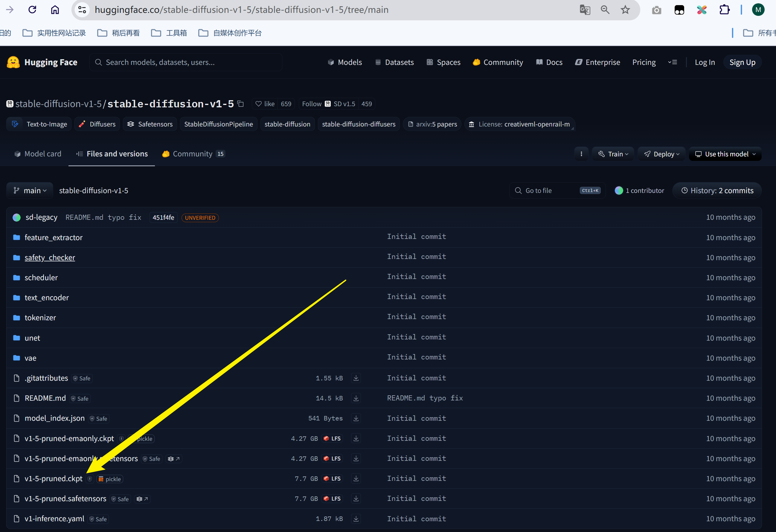Open Models in the top navigation
Viewport: 776px width, 532px height.
click(344, 63)
